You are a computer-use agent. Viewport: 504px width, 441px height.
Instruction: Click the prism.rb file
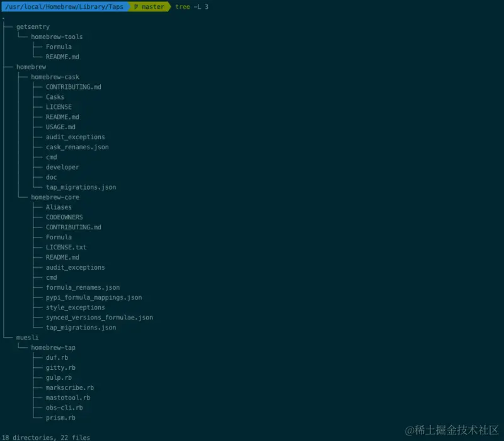60,418
